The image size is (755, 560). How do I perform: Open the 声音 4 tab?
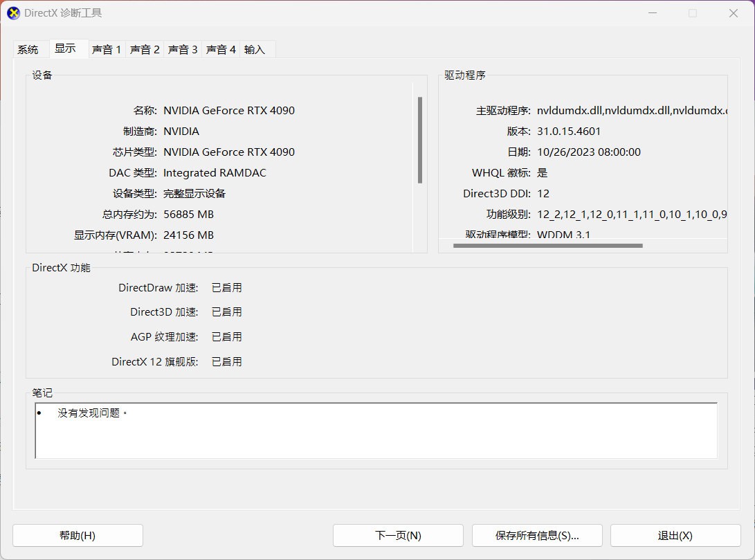(221, 49)
